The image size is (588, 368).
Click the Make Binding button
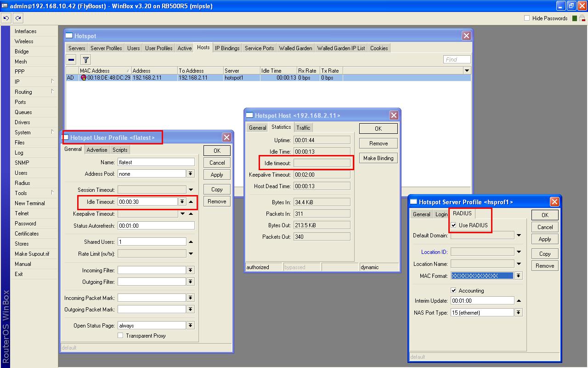378,158
